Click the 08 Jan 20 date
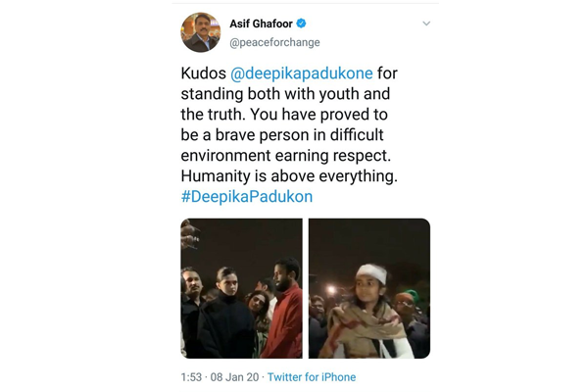 pyautogui.click(x=234, y=377)
